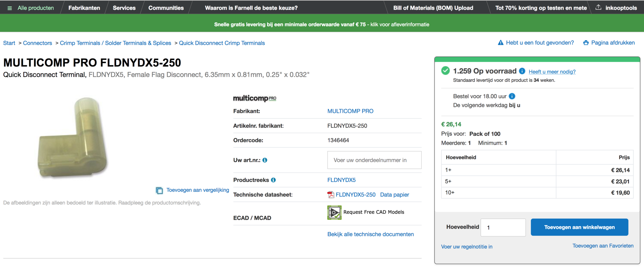The width and height of the screenshot is (644, 267).
Task: Click the MULTICOMP PRO FLDNYDX5-250 page heading
Action: [92, 63]
